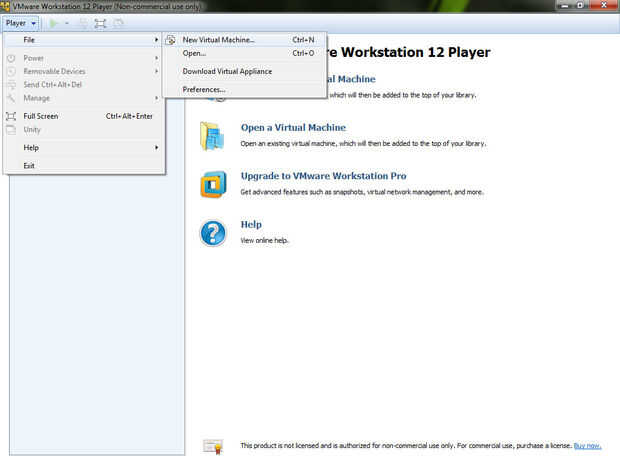This screenshot has width=620, height=465.
Task: Click the Buy now link
Action: click(587, 446)
